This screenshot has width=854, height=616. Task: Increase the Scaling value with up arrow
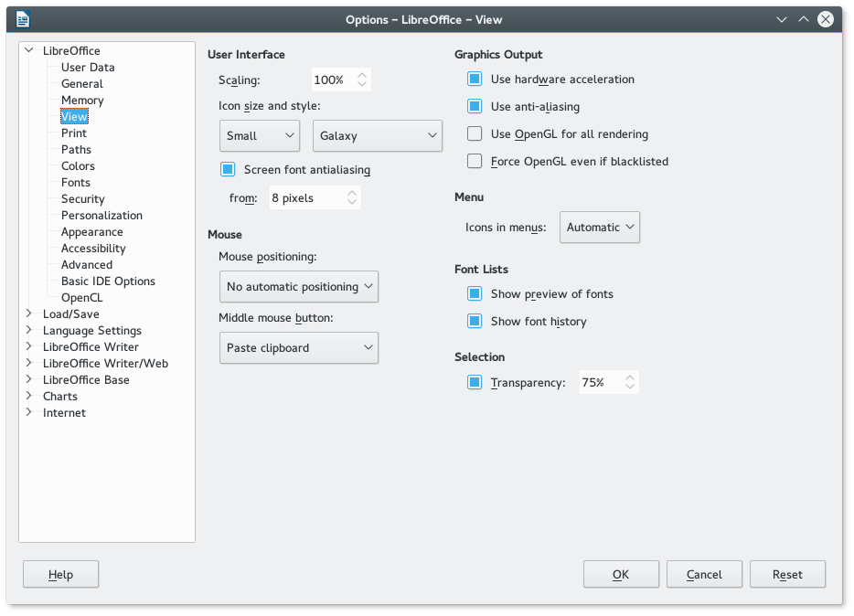(x=362, y=75)
